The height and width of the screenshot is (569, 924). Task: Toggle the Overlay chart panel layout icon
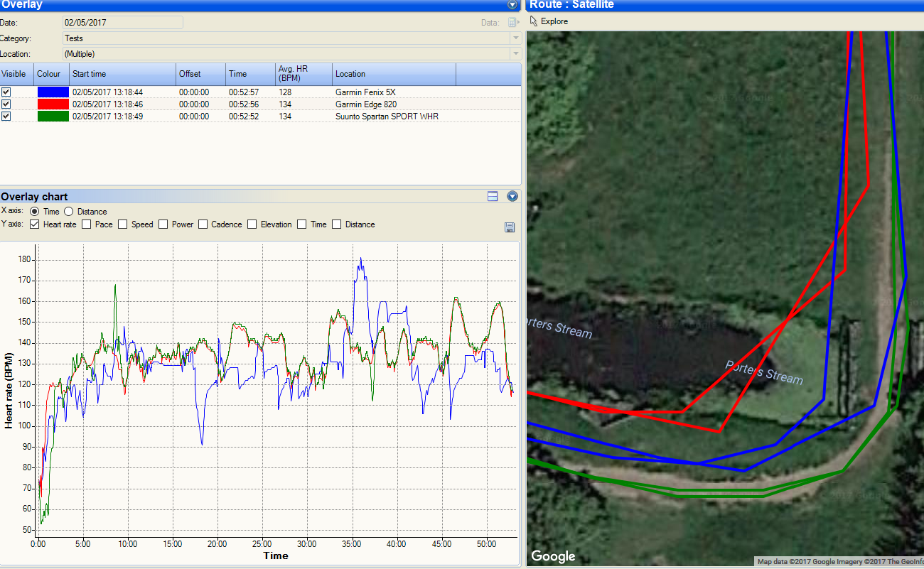click(493, 197)
